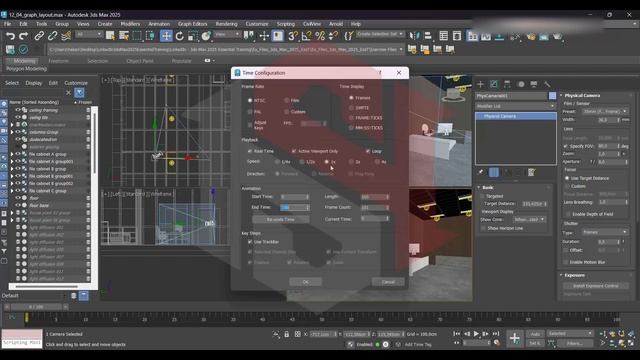Open Select by Name tool
This screenshot has height=360, width=640.
coord(124,36)
